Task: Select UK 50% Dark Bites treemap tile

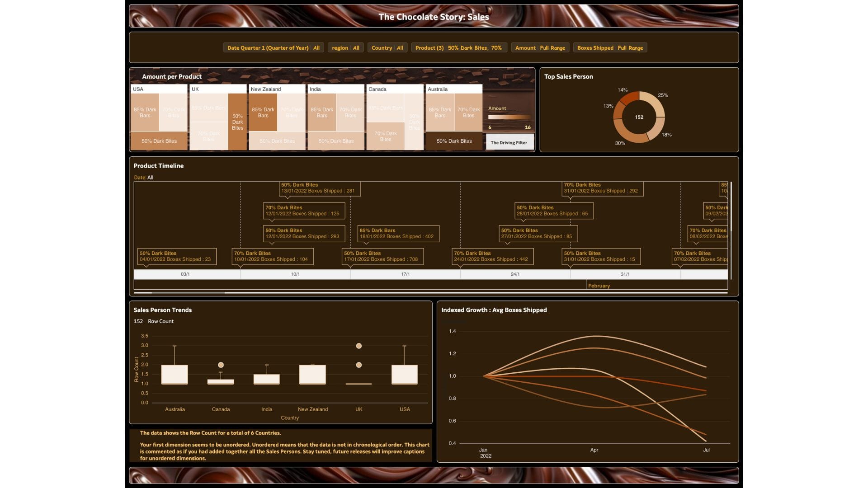Action: pyautogui.click(x=237, y=122)
